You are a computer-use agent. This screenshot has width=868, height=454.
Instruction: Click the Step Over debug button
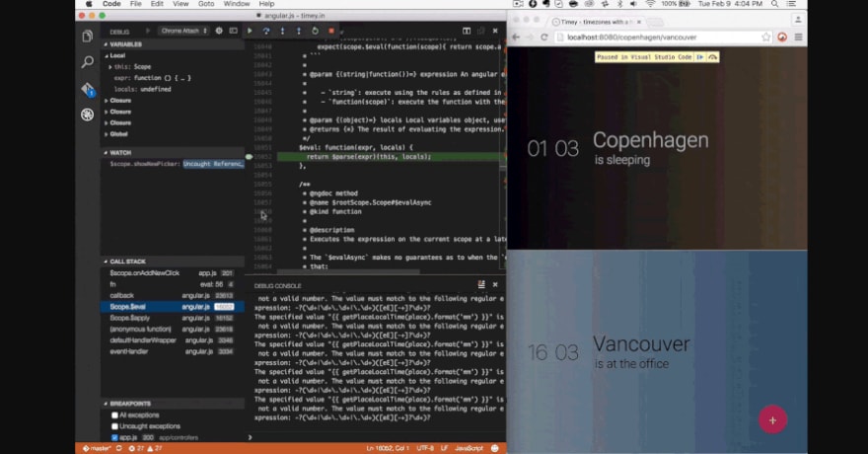266,31
